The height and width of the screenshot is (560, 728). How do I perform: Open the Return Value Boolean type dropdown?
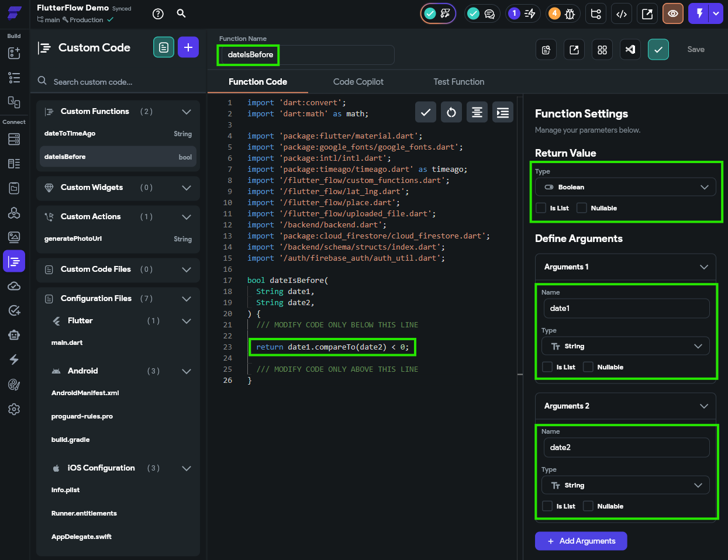[x=626, y=187]
